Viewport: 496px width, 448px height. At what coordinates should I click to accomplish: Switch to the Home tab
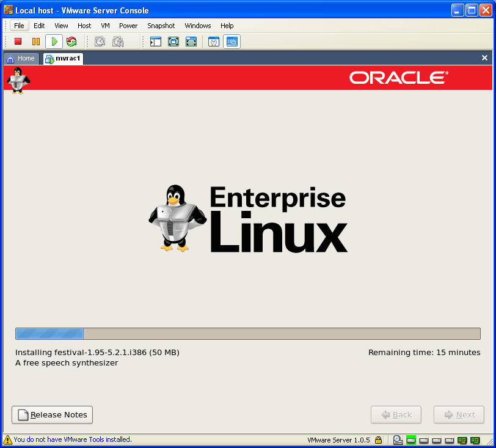tap(21, 59)
